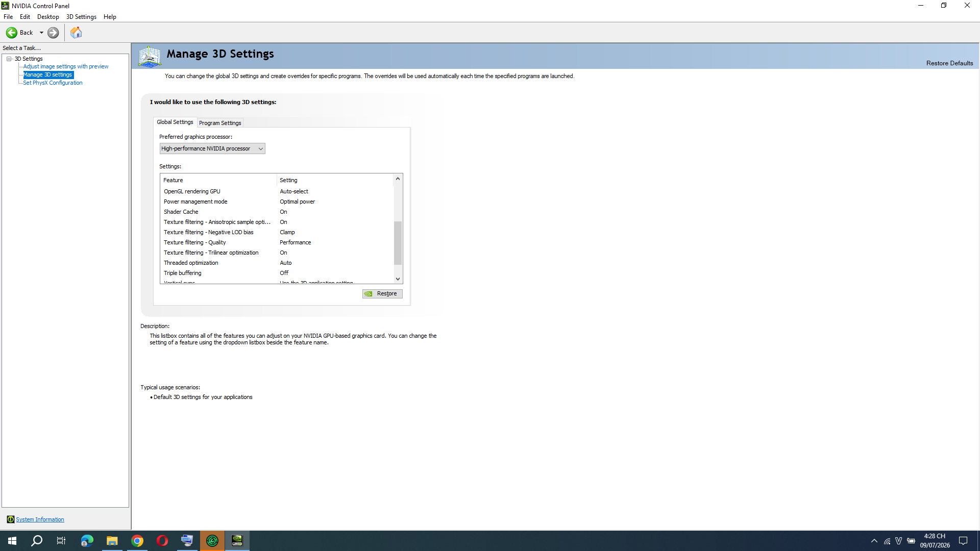Viewport: 980px width, 551px height.
Task: Launch Opera browser from the taskbar
Action: click(162, 541)
